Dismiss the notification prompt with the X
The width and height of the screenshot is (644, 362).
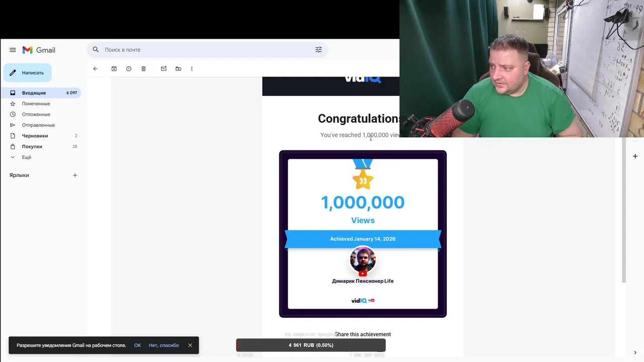[190, 345]
